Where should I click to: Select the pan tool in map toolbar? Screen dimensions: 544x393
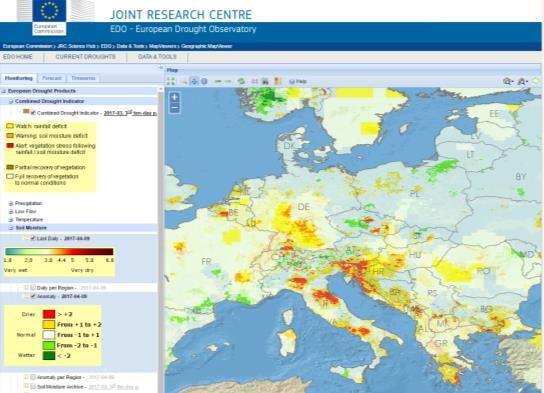194,82
